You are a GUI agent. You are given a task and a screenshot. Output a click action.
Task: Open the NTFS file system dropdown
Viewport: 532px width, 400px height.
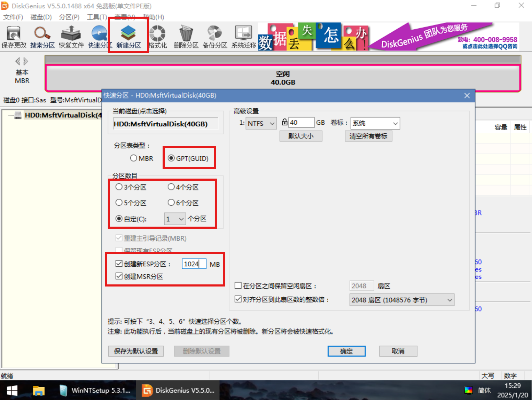coord(261,123)
